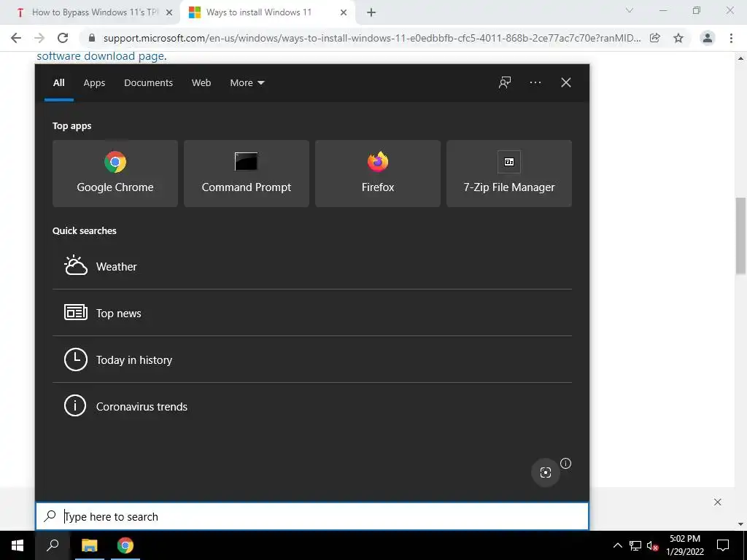Open the search options ellipsis menu
Viewport: 747px width, 560px height.
pyautogui.click(x=535, y=82)
